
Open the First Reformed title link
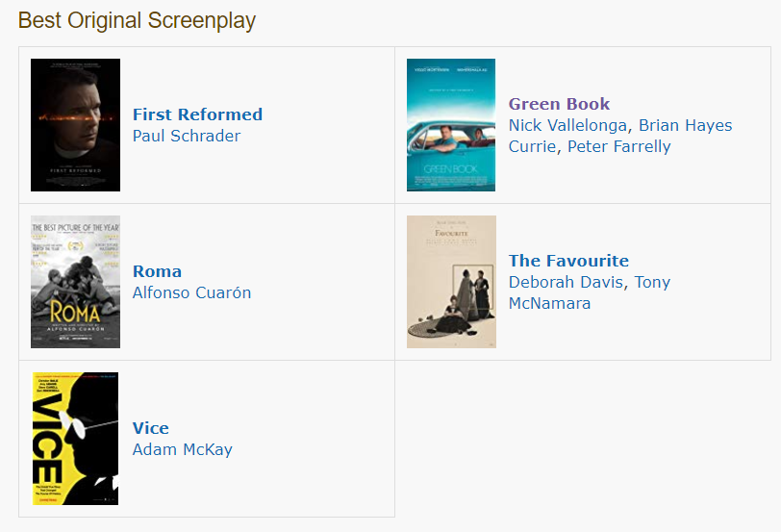pyautogui.click(x=197, y=114)
